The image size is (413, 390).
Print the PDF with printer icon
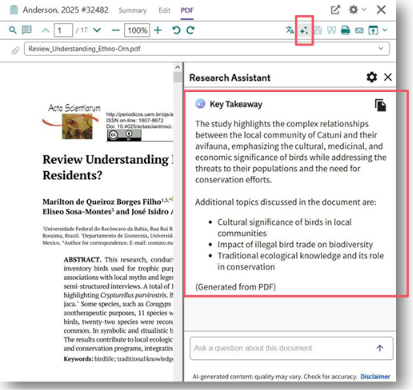click(x=345, y=30)
